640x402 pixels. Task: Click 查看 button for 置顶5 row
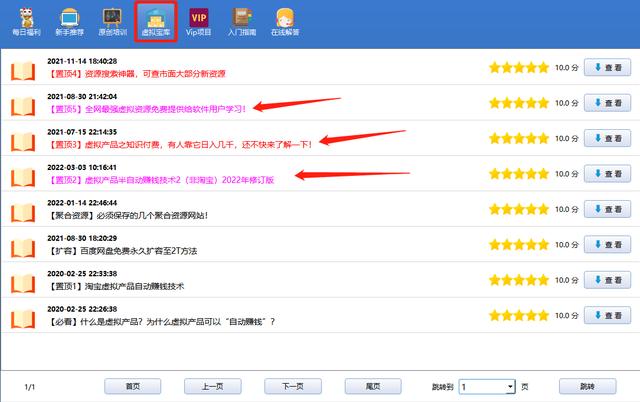pyautogui.click(x=607, y=103)
